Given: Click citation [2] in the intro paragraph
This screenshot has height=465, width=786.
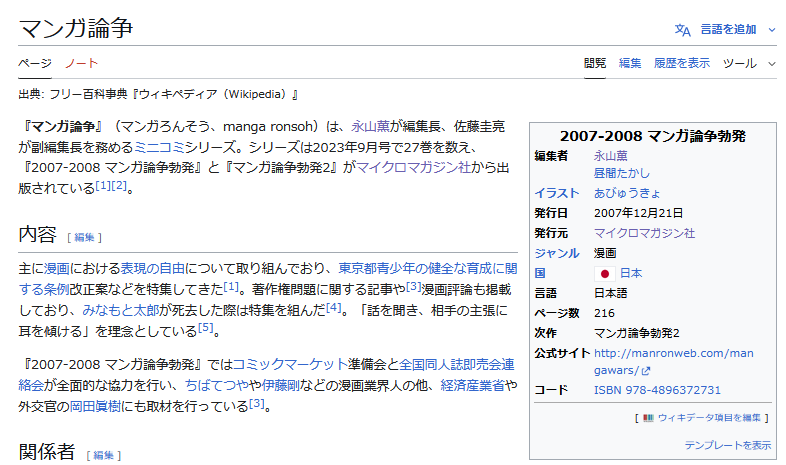Looking at the screenshot, I should (x=119, y=185).
